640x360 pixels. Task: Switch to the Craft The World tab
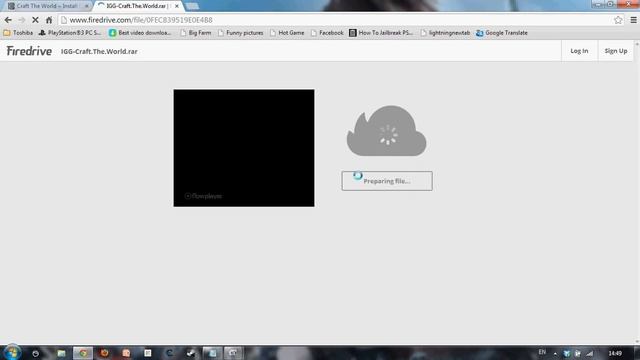[47, 6]
